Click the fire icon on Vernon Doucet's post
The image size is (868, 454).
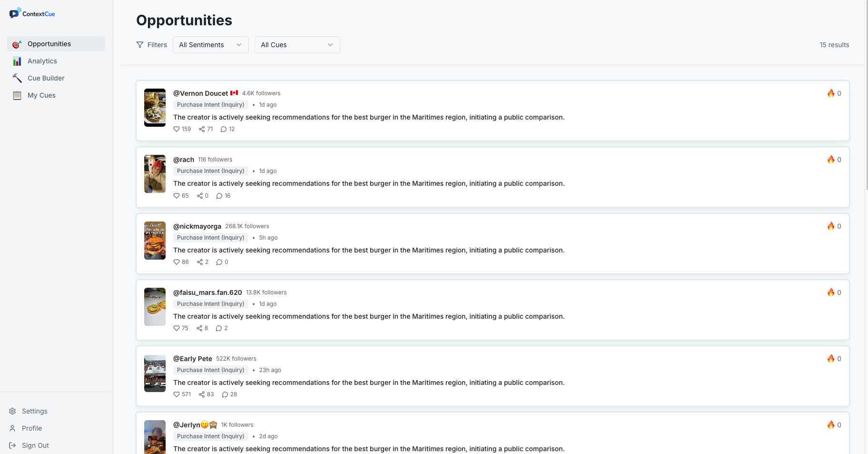(x=831, y=93)
